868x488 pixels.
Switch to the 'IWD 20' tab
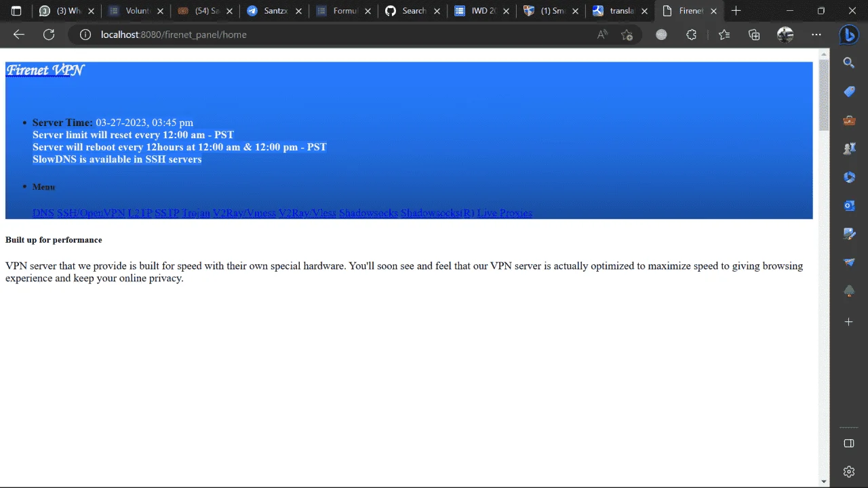pyautogui.click(x=481, y=11)
